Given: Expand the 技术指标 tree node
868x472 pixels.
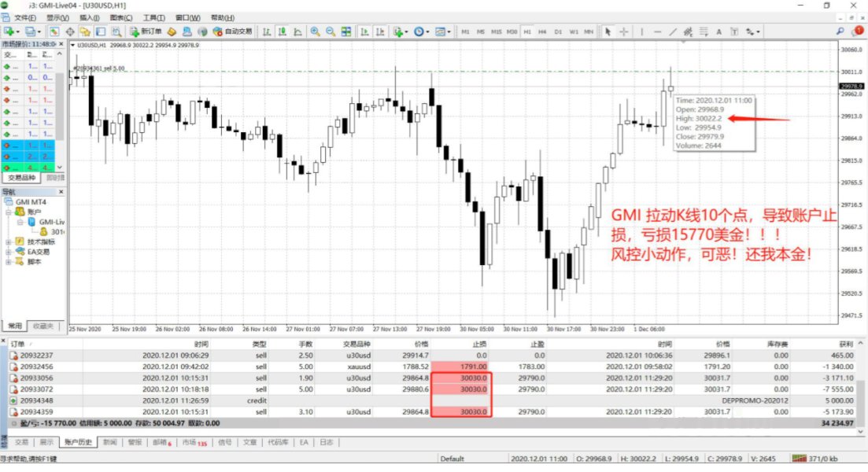Looking at the screenshot, I should tap(9, 242).
